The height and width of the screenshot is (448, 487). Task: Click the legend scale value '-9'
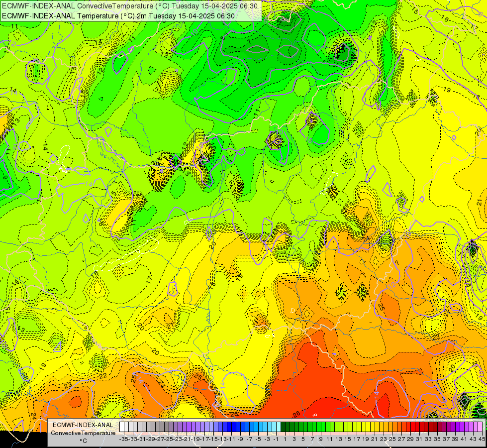click(240, 439)
